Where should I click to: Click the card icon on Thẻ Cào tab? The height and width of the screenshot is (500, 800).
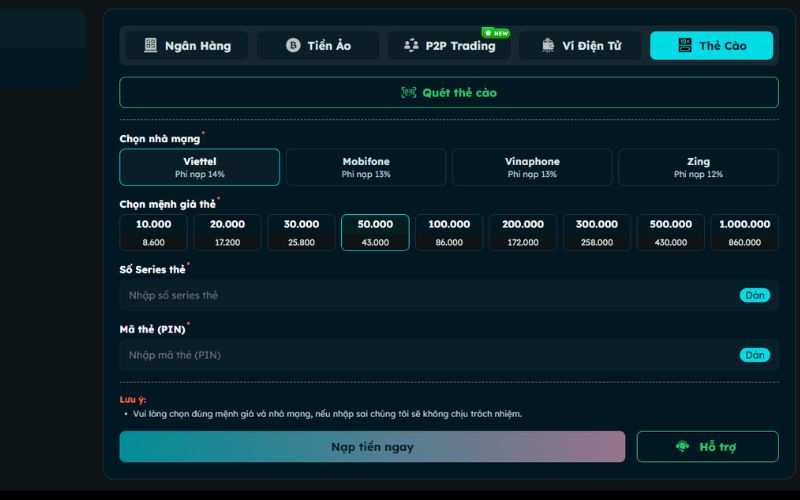coord(685,45)
